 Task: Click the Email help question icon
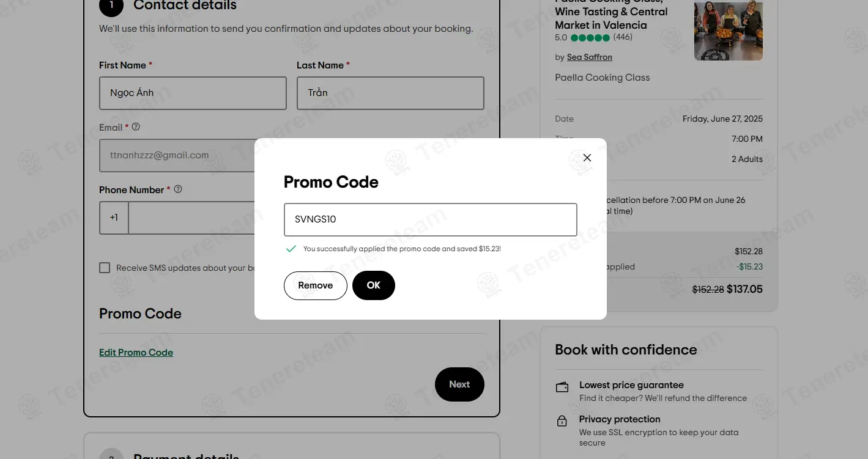136,127
